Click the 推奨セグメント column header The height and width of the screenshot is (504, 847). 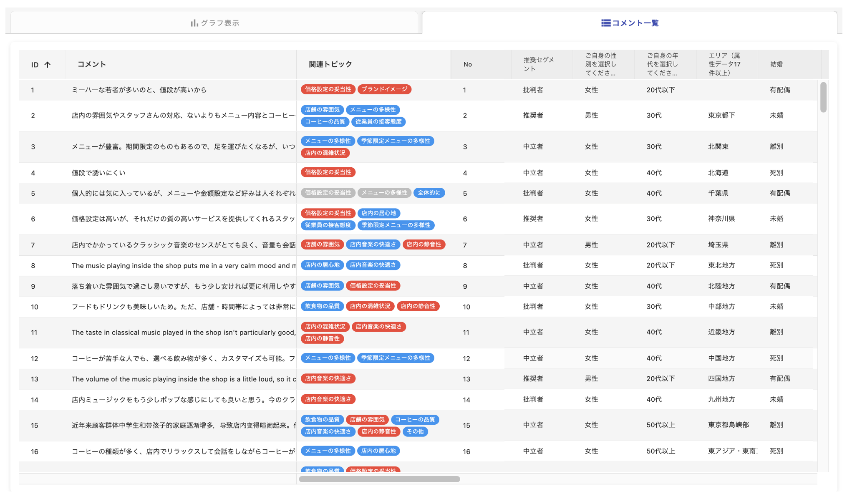pyautogui.click(x=538, y=64)
